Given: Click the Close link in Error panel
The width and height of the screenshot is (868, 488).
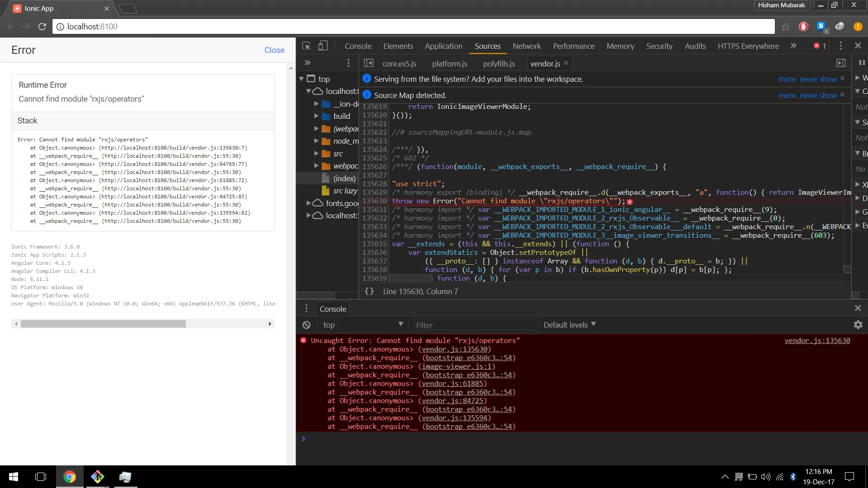Looking at the screenshot, I should point(274,50).
